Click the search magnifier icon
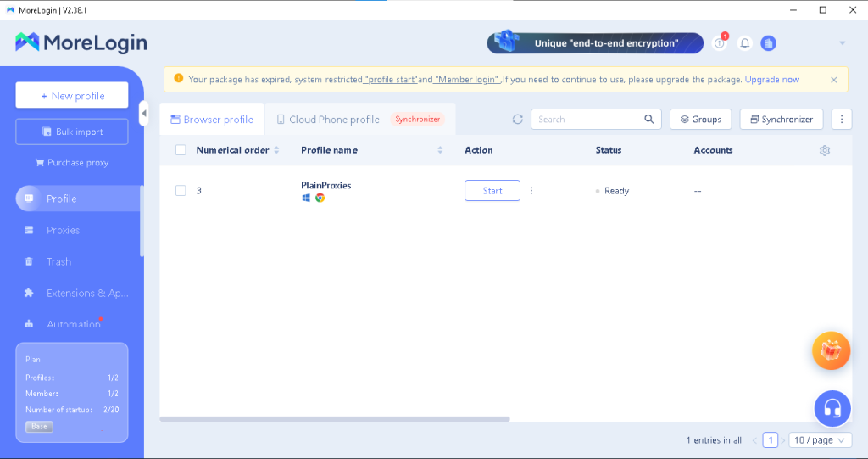 point(649,119)
